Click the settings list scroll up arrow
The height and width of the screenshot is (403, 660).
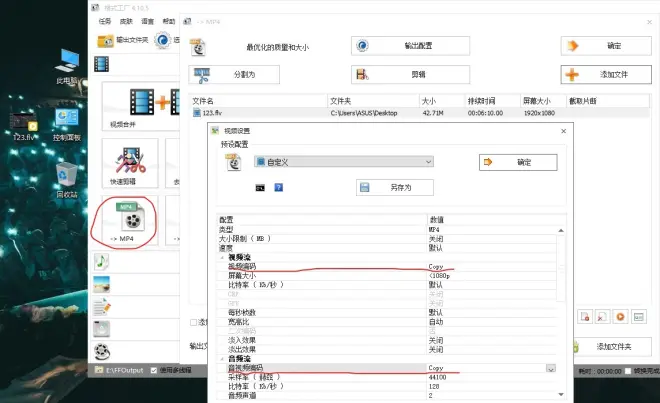pos(561,230)
